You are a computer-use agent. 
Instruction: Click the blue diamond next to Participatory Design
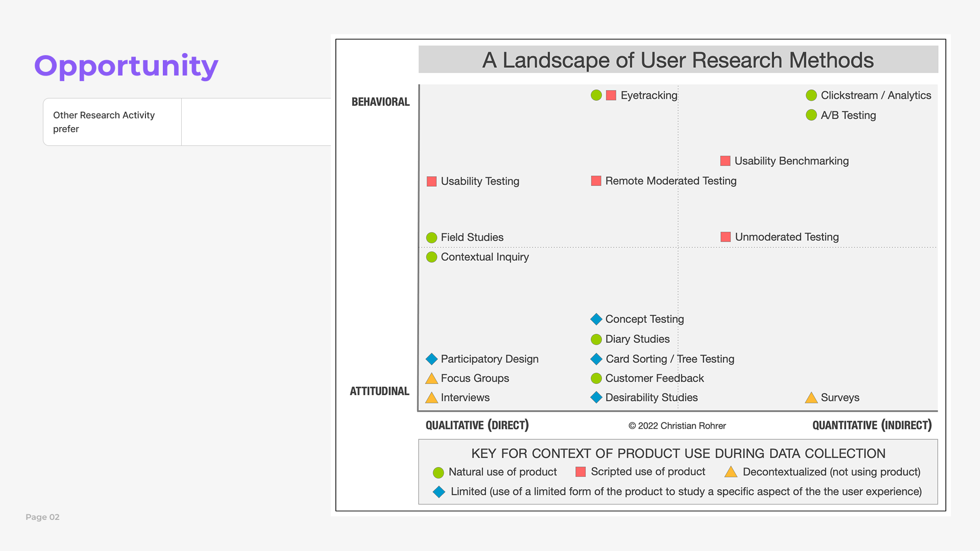coord(432,359)
